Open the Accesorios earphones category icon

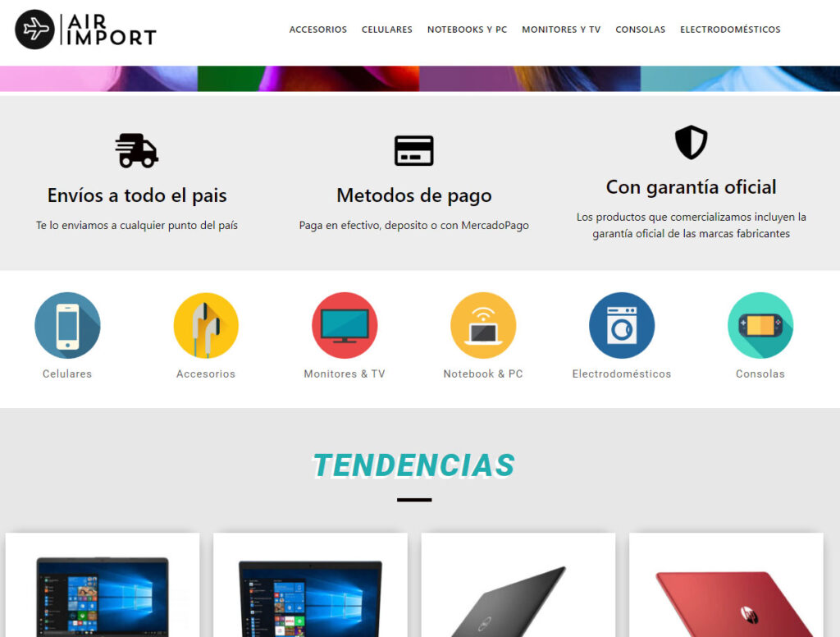click(206, 325)
